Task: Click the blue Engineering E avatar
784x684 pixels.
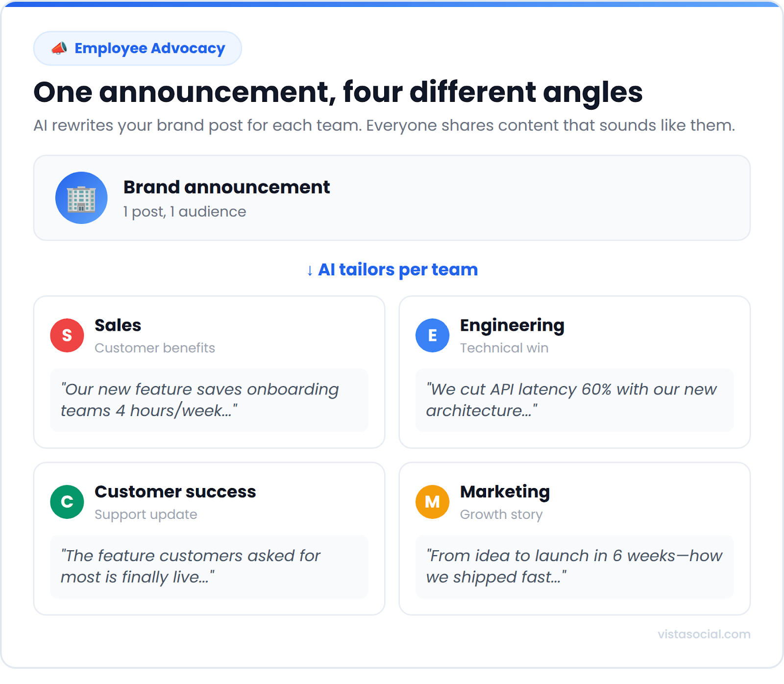Action: pyautogui.click(x=432, y=336)
